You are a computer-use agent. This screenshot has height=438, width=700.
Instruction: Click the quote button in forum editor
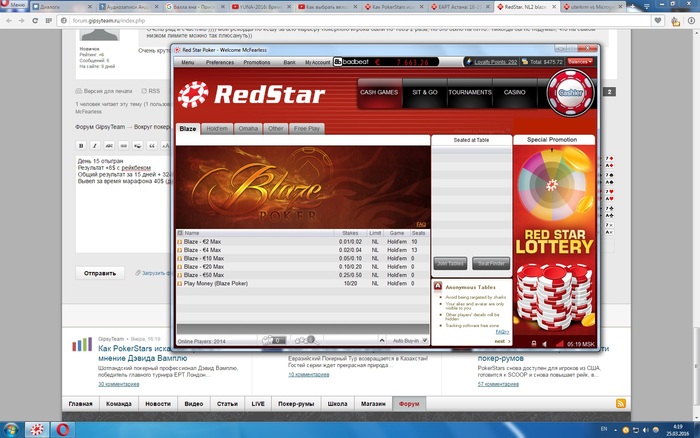click(x=152, y=146)
